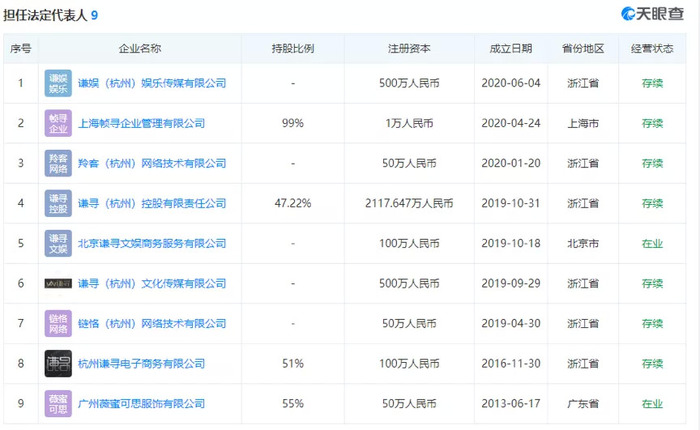Click the 链恪网络 company logo icon
700x430 pixels.
coord(58,324)
